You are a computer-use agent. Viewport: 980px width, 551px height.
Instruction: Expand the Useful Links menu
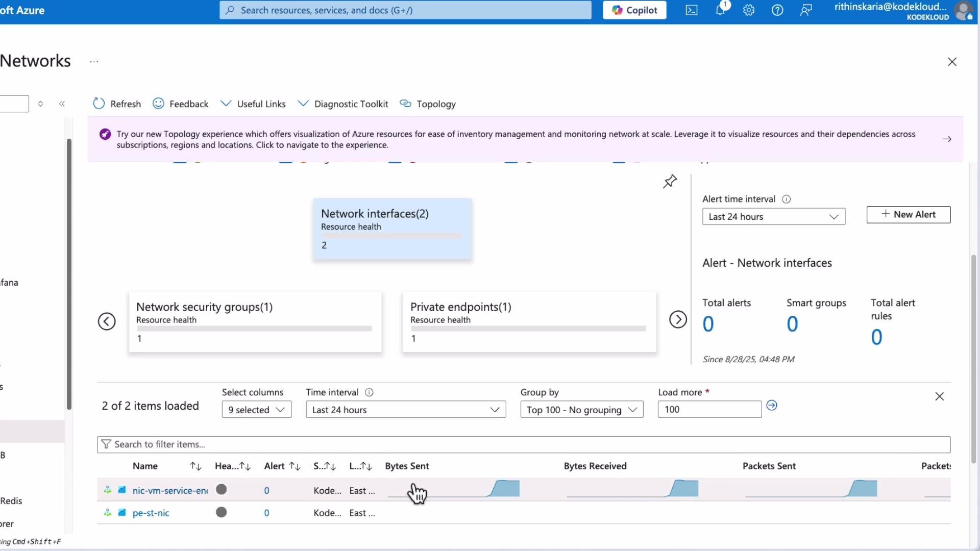[x=253, y=104]
